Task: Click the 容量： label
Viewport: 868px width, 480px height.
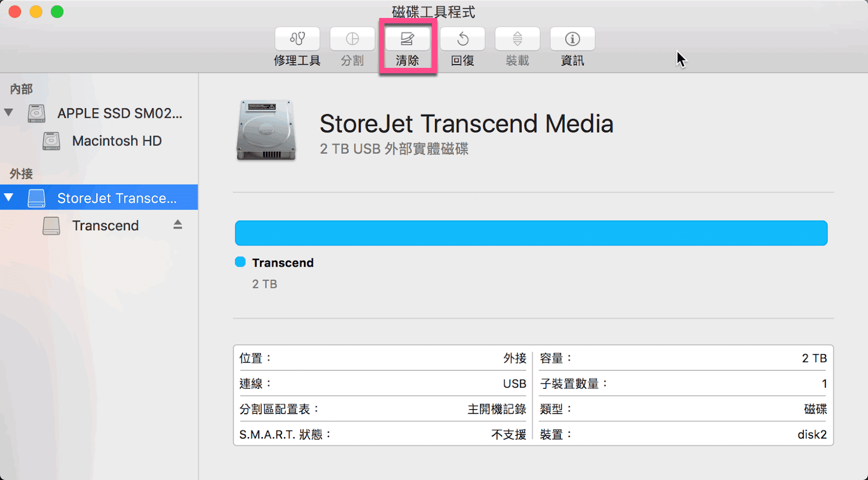Action: pos(556,358)
